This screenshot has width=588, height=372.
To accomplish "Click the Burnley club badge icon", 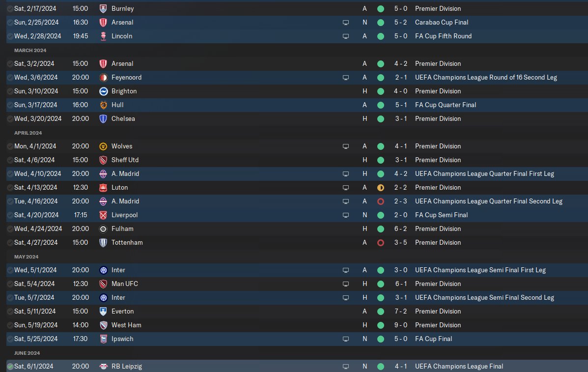I will (x=103, y=9).
